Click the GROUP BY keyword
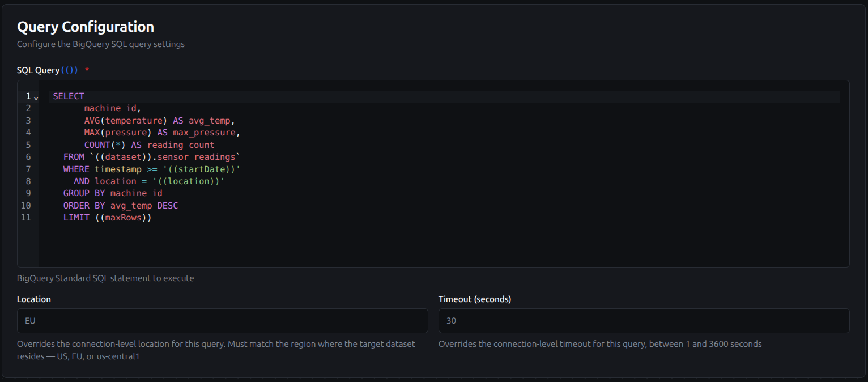868x382 pixels. tap(84, 193)
